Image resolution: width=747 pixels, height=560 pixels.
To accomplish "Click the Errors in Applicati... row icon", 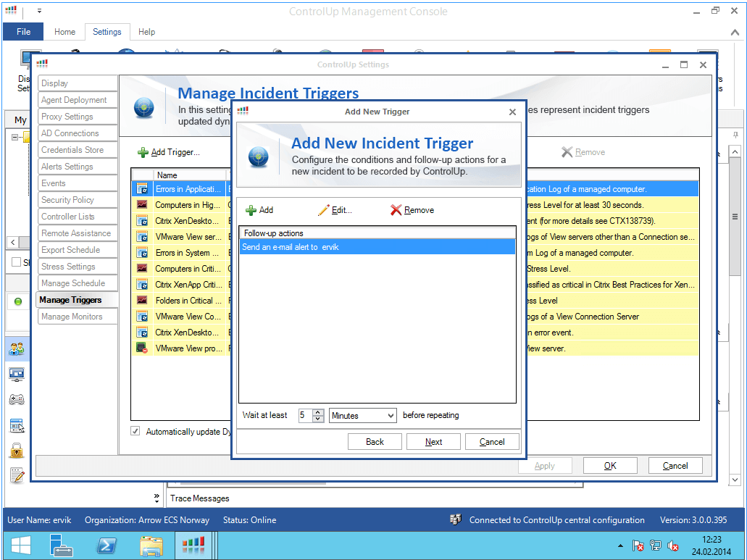I will (142, 189).
